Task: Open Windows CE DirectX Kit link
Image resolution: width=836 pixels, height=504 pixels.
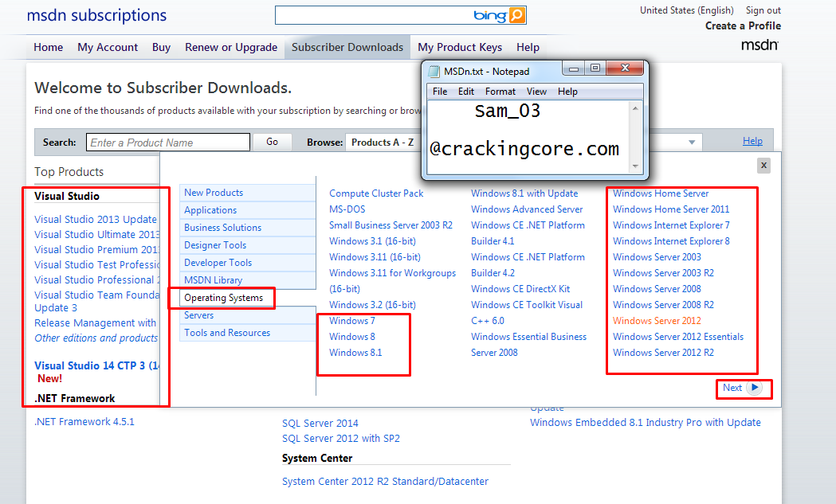Action: (520, 289)
